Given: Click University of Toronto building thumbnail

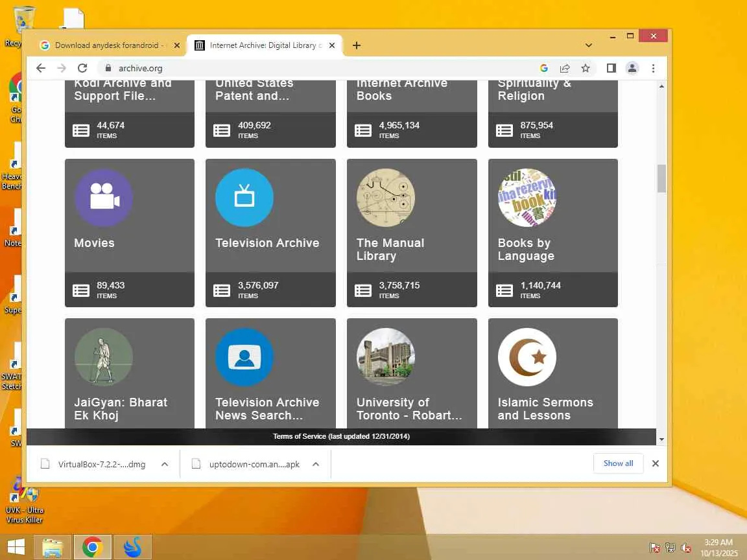Looking at the screenshot, I should point(385,356).
